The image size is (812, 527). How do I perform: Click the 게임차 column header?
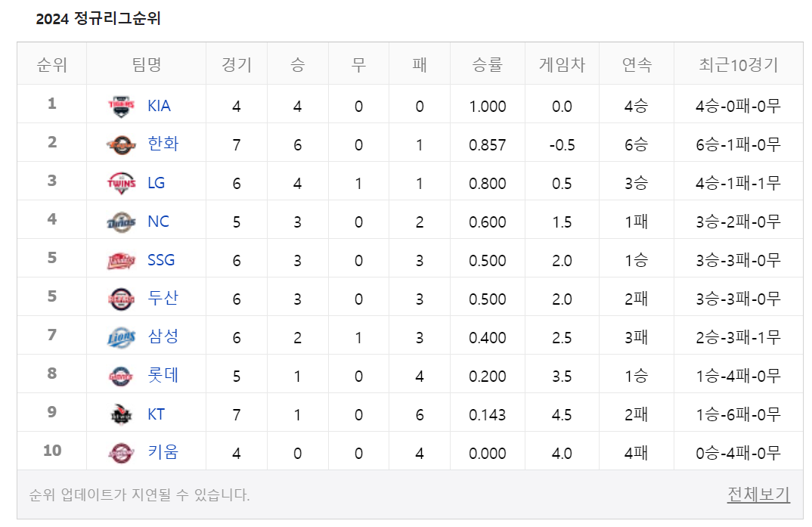click(562, 64)
